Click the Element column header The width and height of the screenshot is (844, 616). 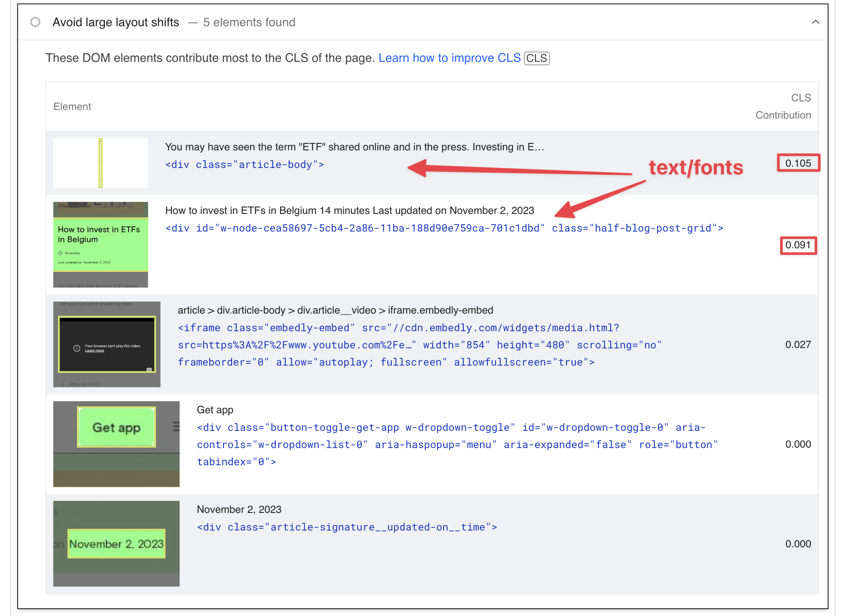(x=72, y=106)
